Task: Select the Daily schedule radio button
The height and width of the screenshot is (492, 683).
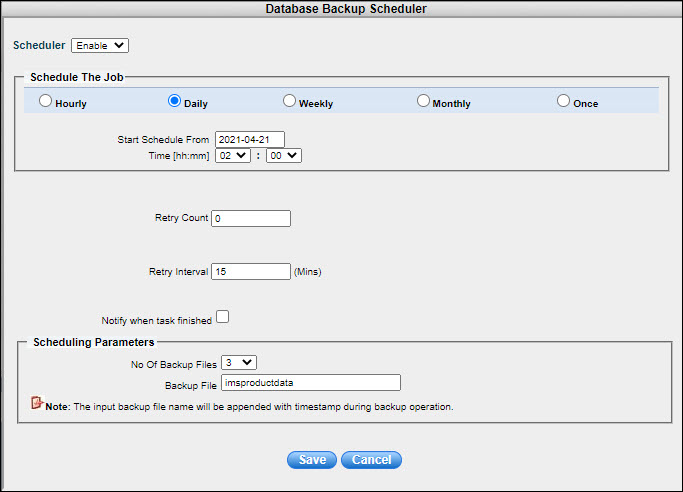Action: coord(174,101)
